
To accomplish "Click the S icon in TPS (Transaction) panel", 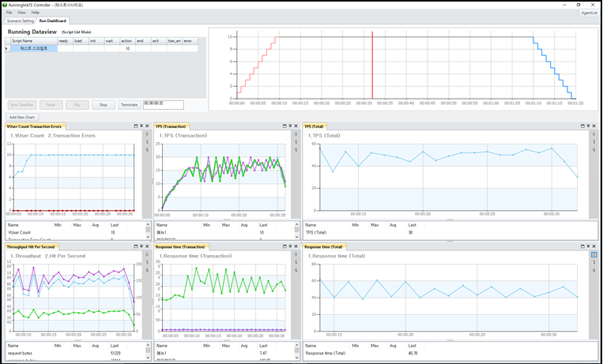I will coord(295,142).
